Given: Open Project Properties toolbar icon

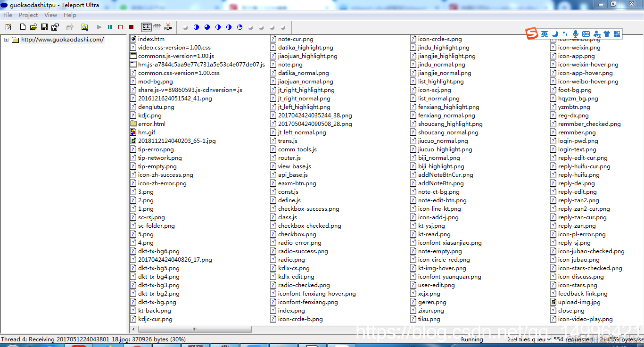Looking at the screenshot, I should (55, 27).
